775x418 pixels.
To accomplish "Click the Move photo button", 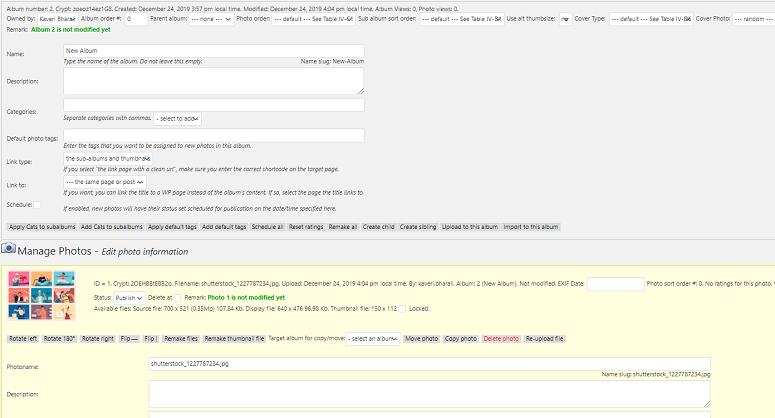I will tap(422, 339).
